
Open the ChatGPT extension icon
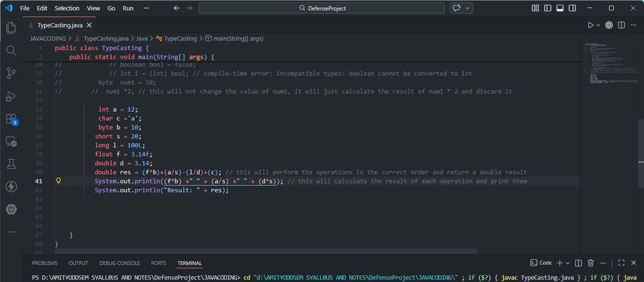point(609,25)
